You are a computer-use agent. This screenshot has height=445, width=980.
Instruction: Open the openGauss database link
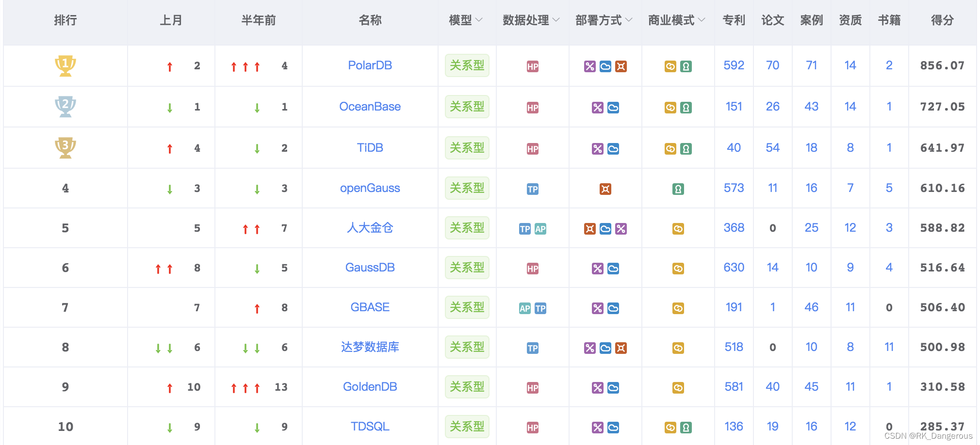click(x=370, y=188)
